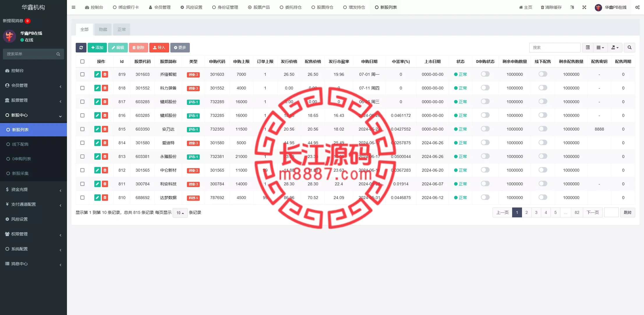This screenshot has height=315, width=644.
Task: Open the 绑定银行卡 top tab
Action: point(126,7)
